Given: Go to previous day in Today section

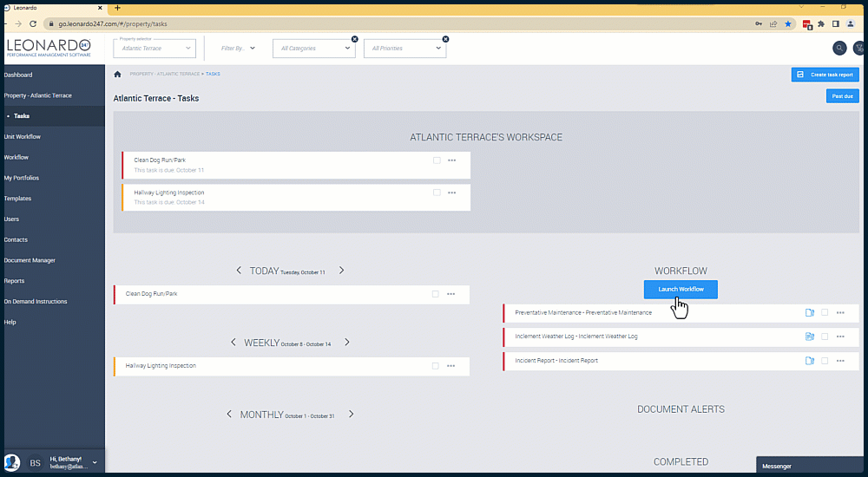Looking at the screenshot, I should point(239,271).
